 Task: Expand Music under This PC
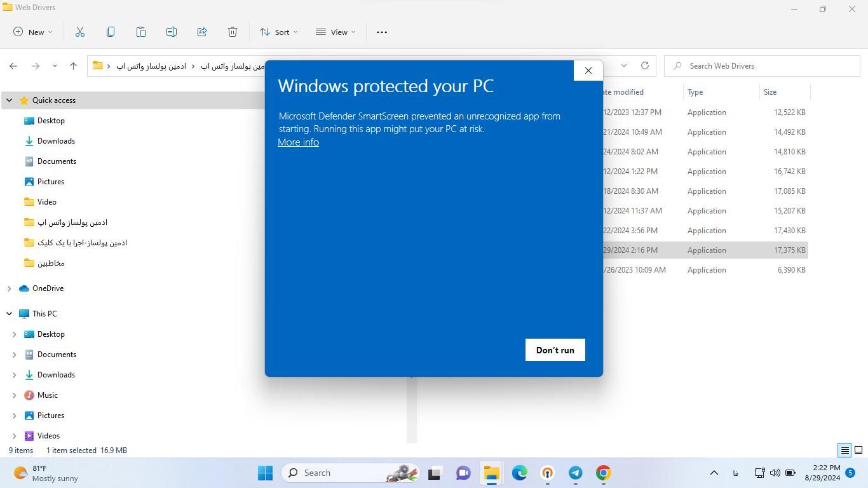[14, 395]
